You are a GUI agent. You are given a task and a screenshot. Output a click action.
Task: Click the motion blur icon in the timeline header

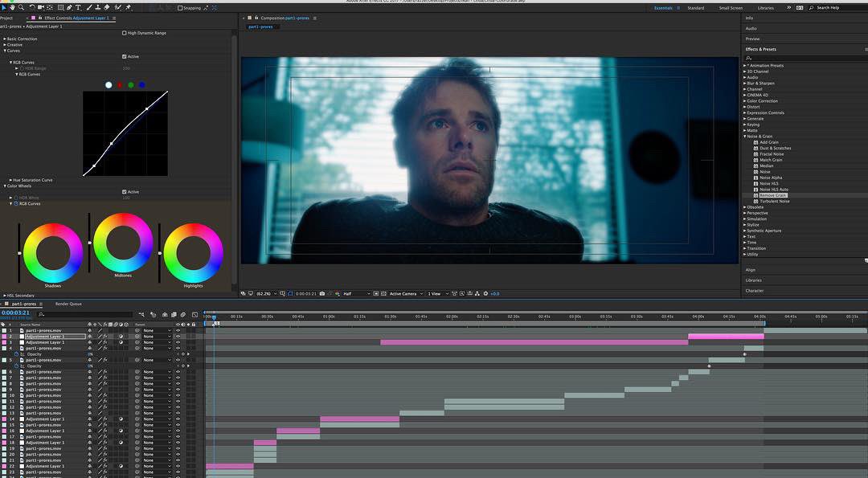point(183,314)
